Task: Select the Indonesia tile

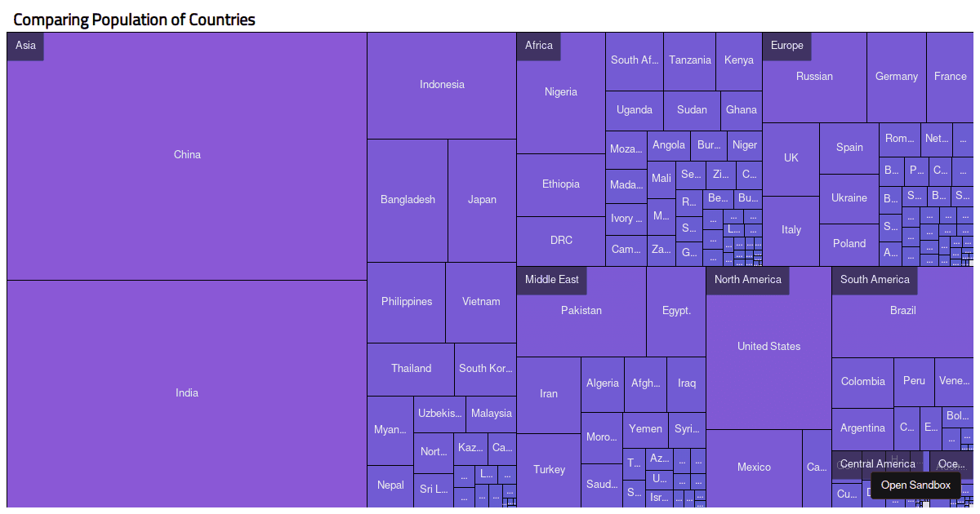Action: click(x=442, y=85)
